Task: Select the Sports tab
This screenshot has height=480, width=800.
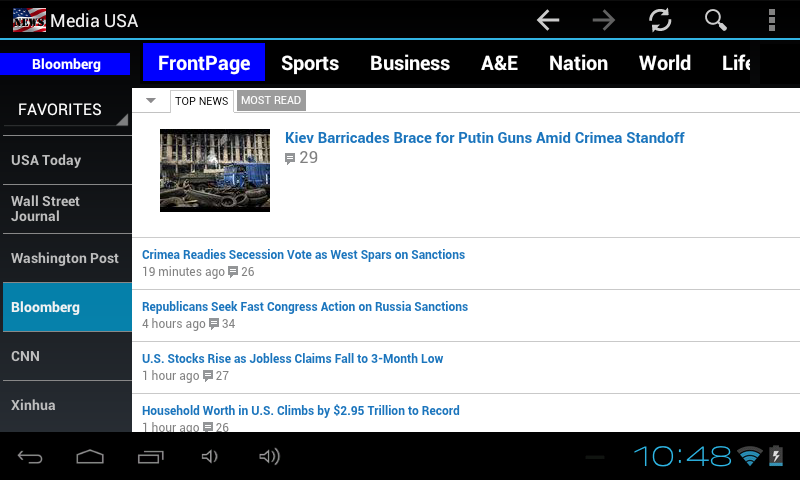Action: (310, 63)
